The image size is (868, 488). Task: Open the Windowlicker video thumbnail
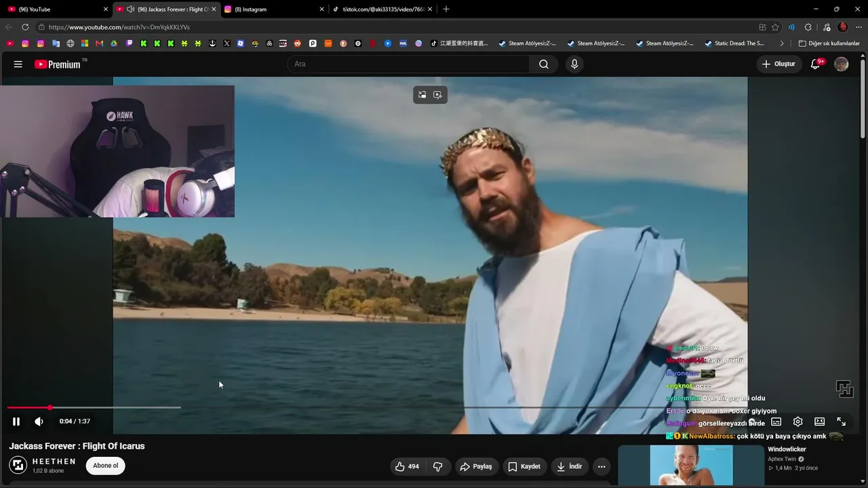point(692,465)
